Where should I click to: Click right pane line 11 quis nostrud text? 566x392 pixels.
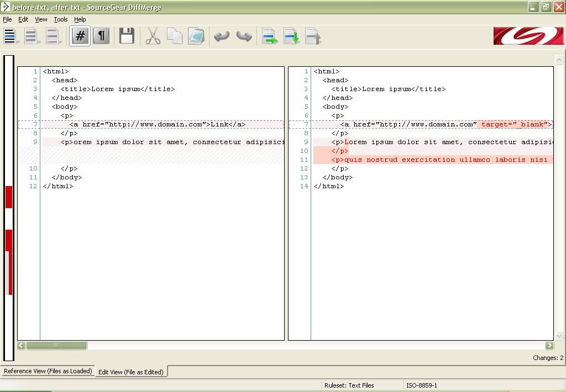point(442,160)
